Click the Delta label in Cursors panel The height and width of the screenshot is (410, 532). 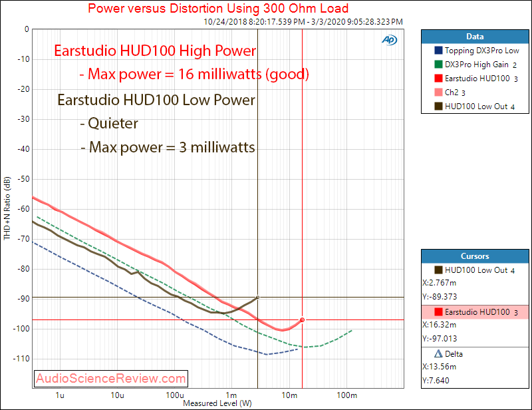[x=454, y=354]
